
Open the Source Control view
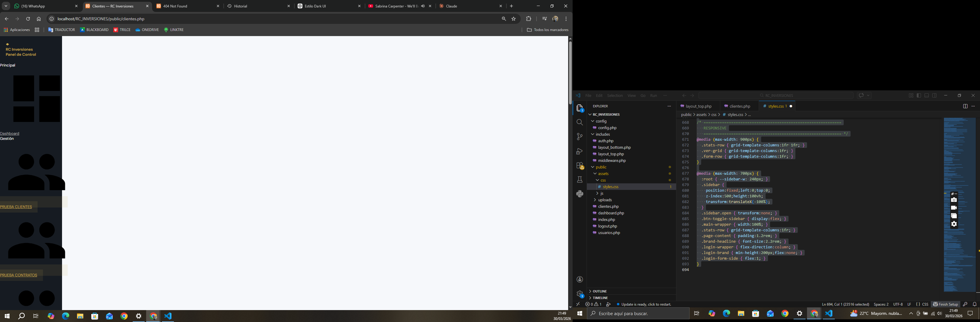[x=579, y=137]
